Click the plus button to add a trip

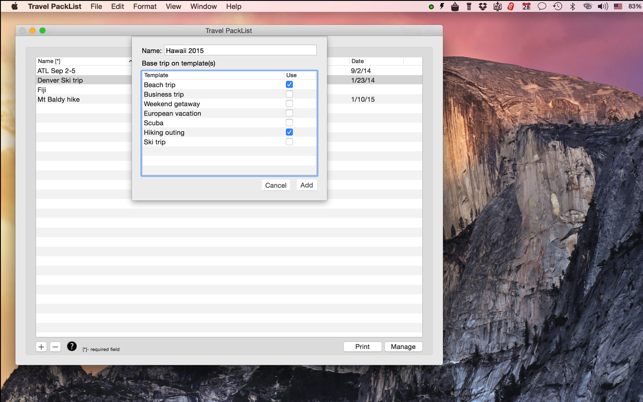(41, 347)
